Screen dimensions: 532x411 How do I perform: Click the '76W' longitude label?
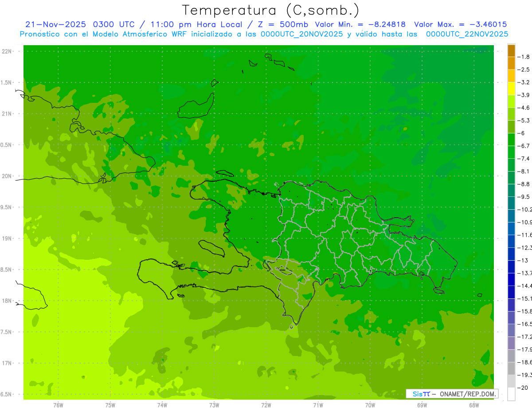coord(58,405)
